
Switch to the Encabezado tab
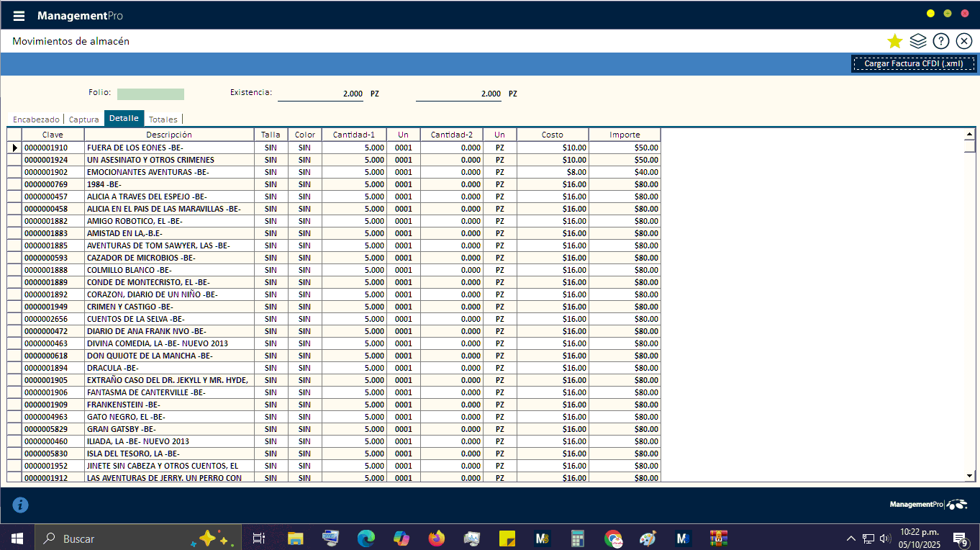click(36, 120)
